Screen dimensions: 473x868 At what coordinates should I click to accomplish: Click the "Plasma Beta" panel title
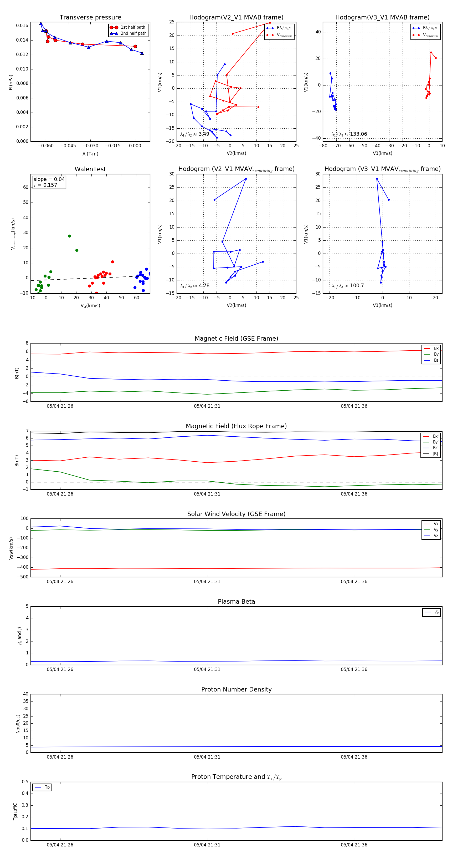(236, 602)
